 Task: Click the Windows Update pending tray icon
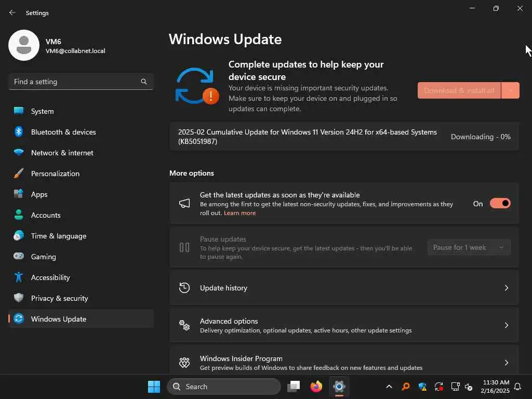click(x=438, y=387)
